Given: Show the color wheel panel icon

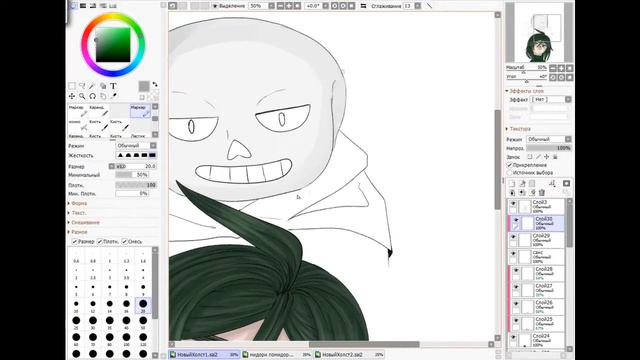Looking at the screenshot, I should 73,6.
